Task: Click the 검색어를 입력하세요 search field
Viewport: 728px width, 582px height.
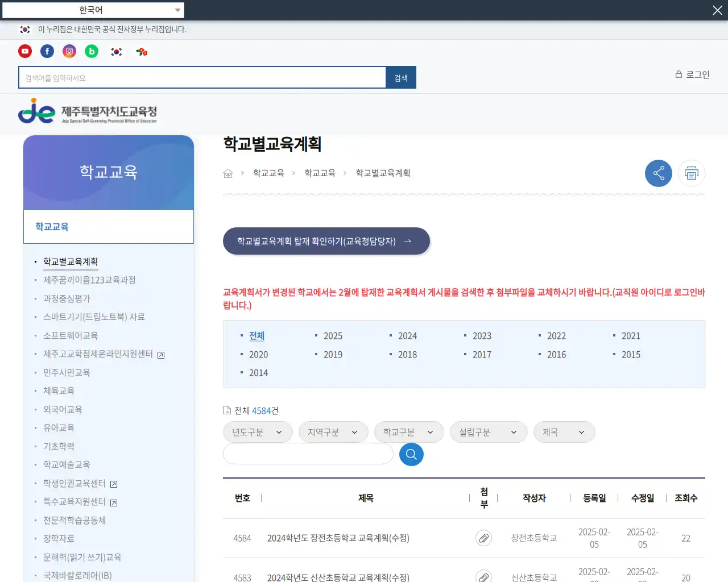Action: point(202,77)
